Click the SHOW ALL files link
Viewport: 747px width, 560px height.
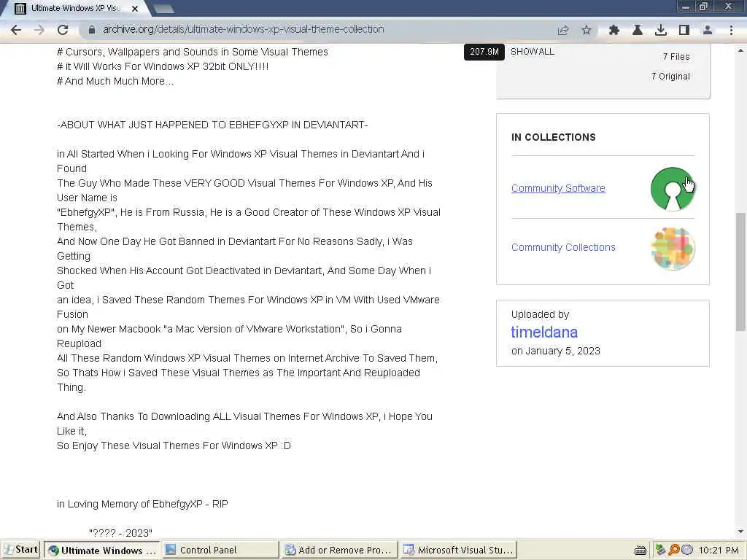coord(532,52)
